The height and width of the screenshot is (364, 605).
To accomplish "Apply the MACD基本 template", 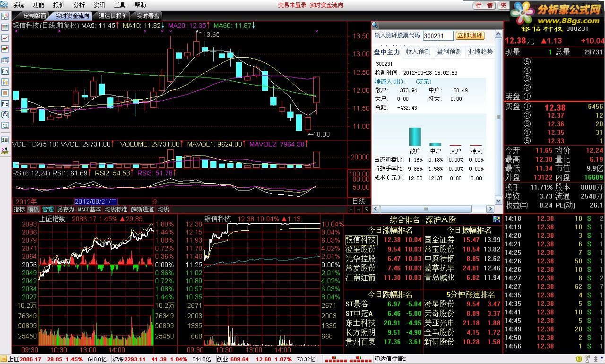I will pos(89,209).
